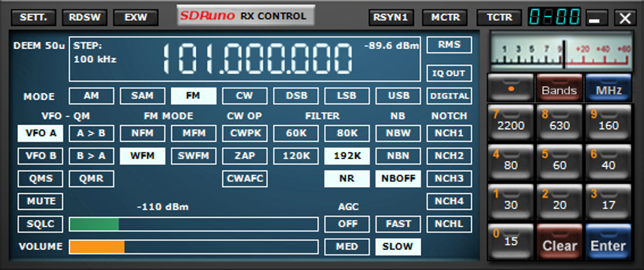Select the 5 / 60 band key
The width and height of the screenshot is (644, 270).
(559, 161)
